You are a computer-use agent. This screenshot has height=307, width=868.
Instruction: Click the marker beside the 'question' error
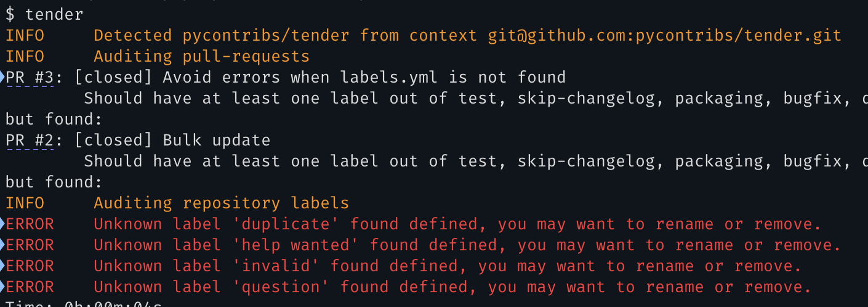point(2,287)
